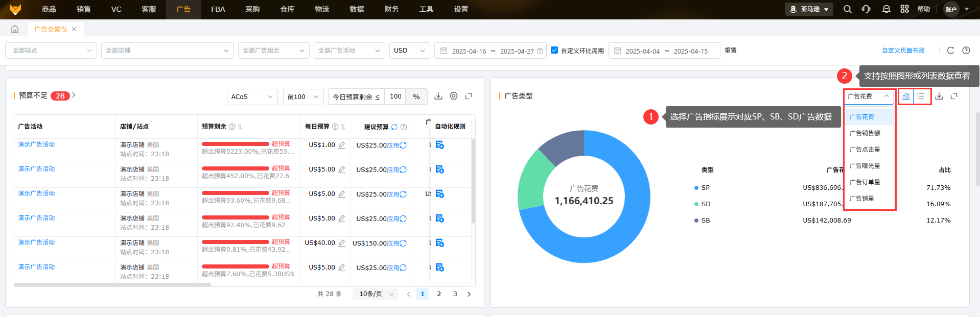The height and width of the screenshot is (317, 980).
Task: Open settings gear for 预算不足 panel
Action: 454,96
